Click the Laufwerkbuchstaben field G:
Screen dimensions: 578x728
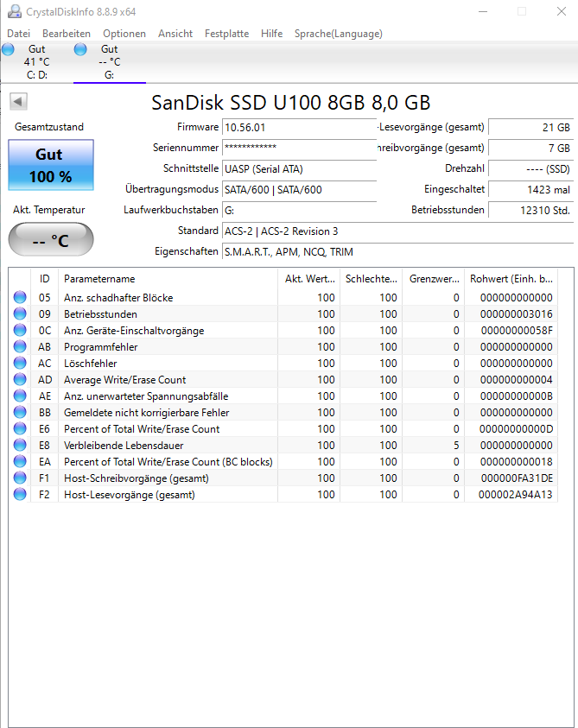[x=299, y=210]
